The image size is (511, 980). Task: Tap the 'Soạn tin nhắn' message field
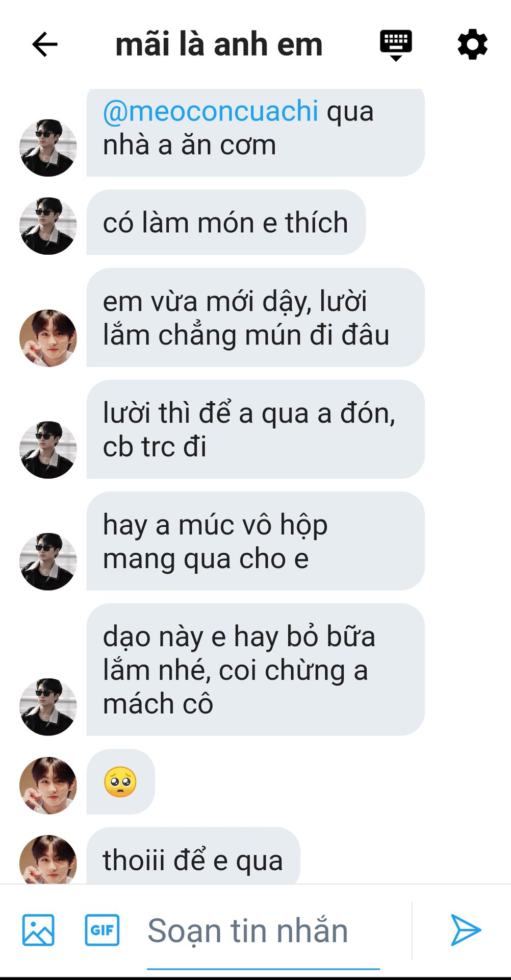(x=264, y=931)
